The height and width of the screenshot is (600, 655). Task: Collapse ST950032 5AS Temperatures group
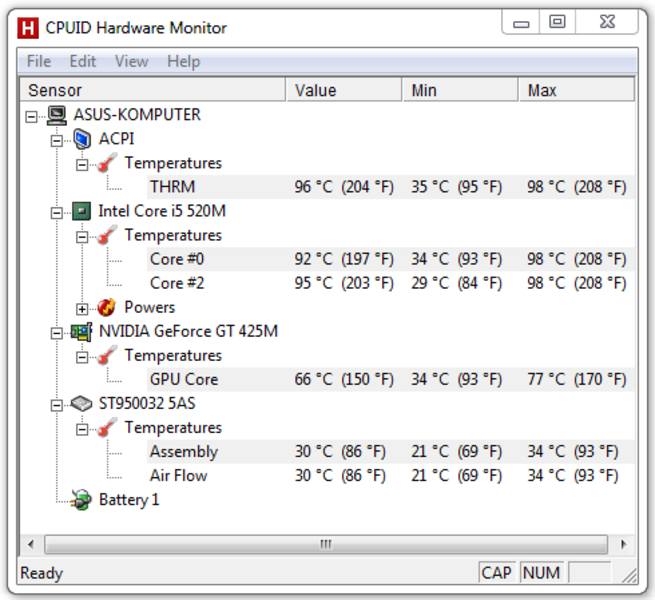pyautogui.click(x=82, y=430)
